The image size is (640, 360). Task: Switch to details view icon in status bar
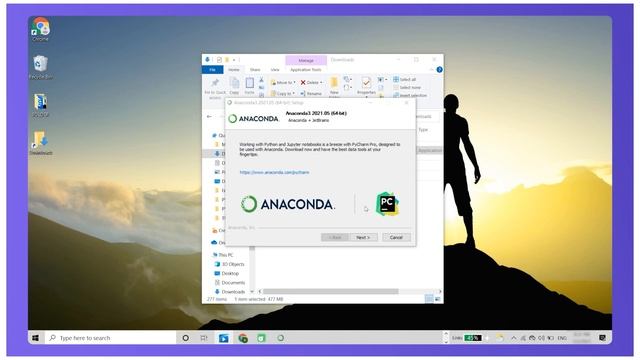(x=429, y=299)
